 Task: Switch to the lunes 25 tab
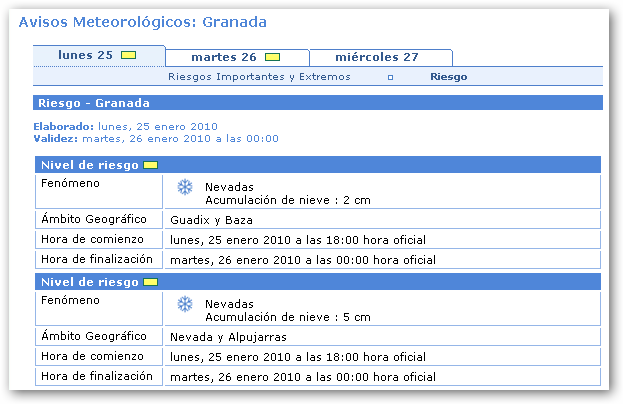(86, 56)
